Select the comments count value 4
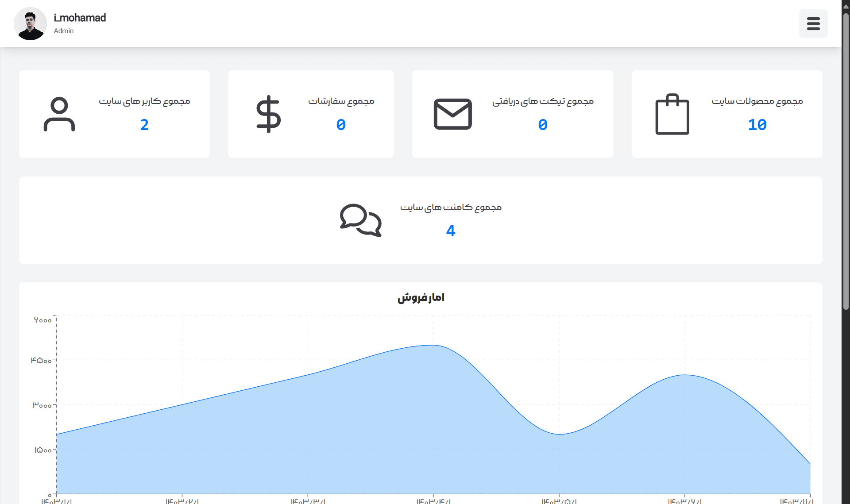 [451, 231]
